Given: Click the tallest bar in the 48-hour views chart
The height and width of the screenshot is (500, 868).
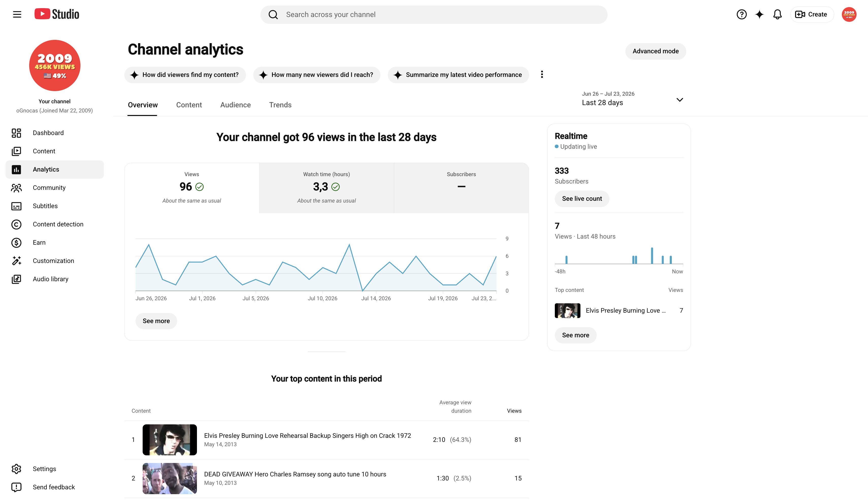Looking at the screenshot, I should tap(652, 256).
